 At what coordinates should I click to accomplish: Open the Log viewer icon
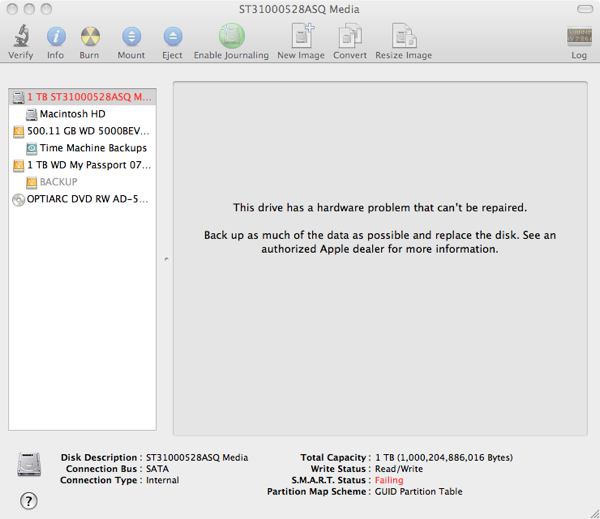point(579,37)
